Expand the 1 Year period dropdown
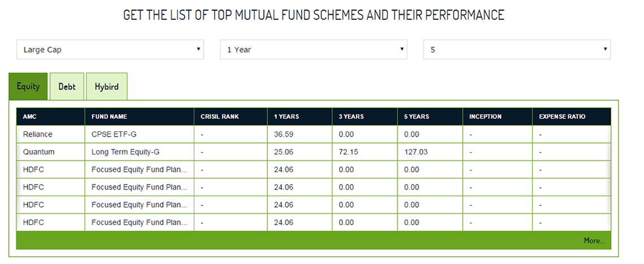The image size is (644, 264). point(313,50)
